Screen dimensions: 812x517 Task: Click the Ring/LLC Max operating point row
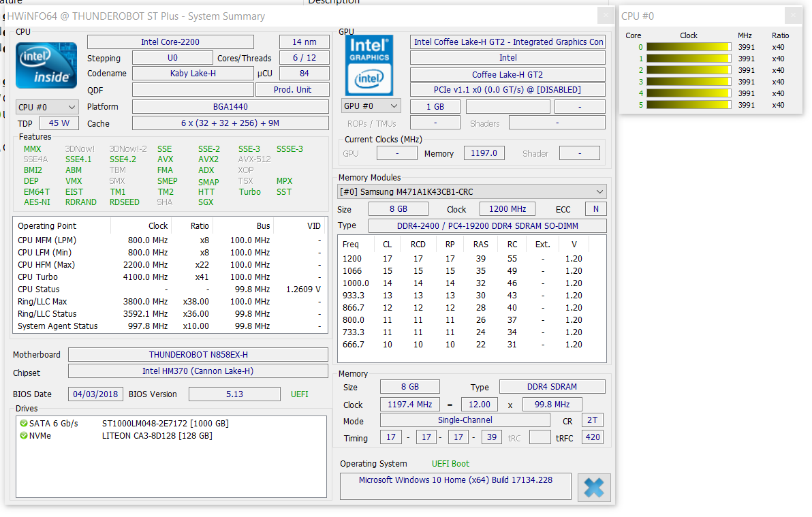tap(170, 302)
